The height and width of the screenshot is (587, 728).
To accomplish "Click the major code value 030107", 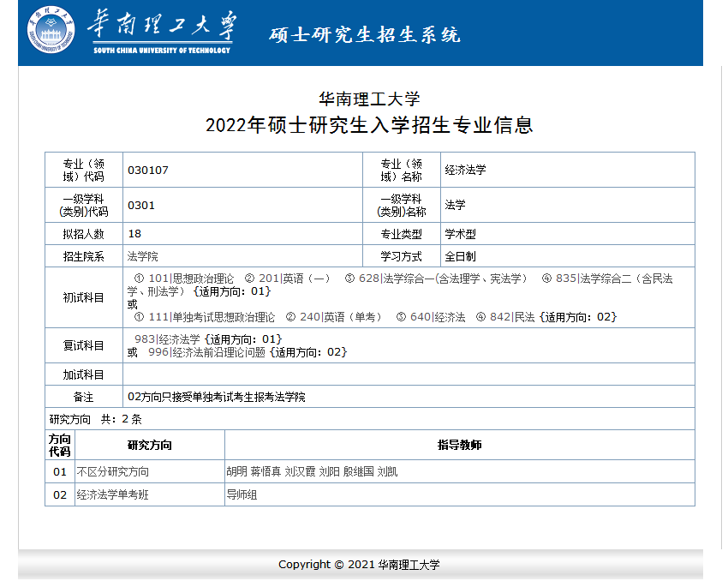I will click(148, 170).
